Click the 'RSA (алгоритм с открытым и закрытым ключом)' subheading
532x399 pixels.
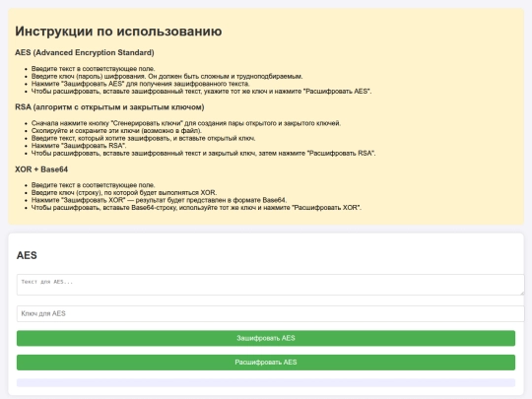click(109, 107)
